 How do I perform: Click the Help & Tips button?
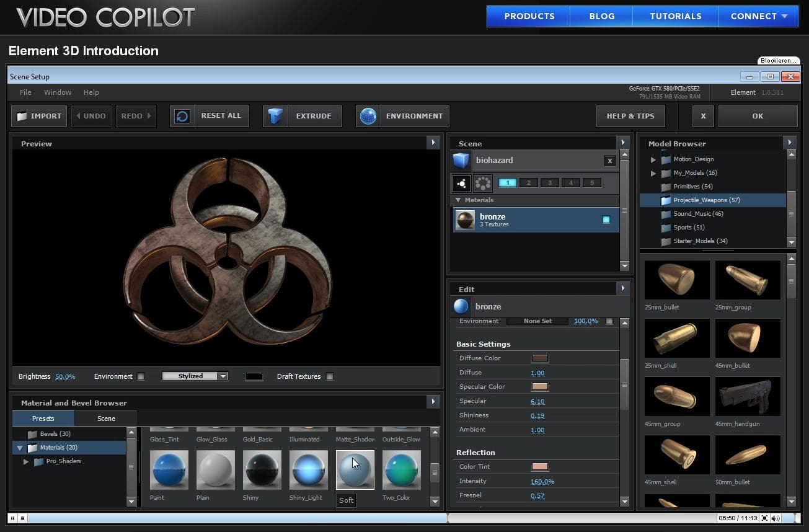(630, 116)
